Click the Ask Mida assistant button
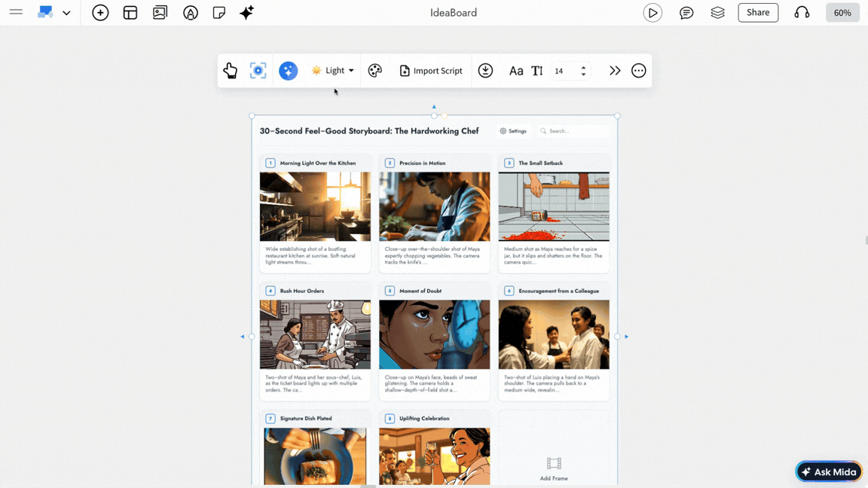 (830, 471)
